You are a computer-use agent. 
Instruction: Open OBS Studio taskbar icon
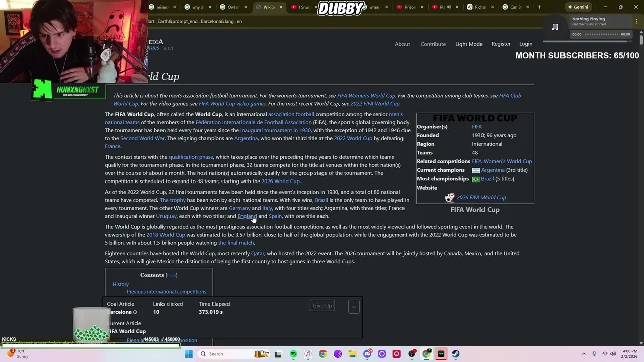(x=412, y=354)
